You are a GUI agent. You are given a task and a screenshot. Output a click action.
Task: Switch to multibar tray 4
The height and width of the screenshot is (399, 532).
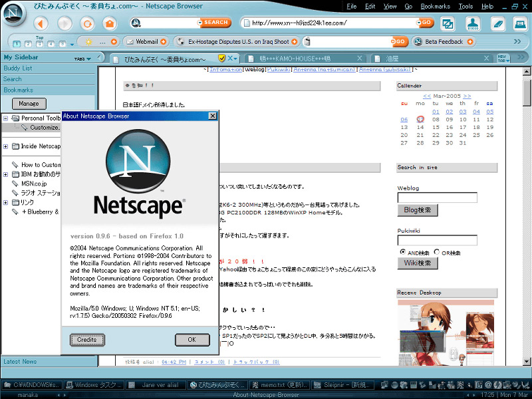point(51,44)
